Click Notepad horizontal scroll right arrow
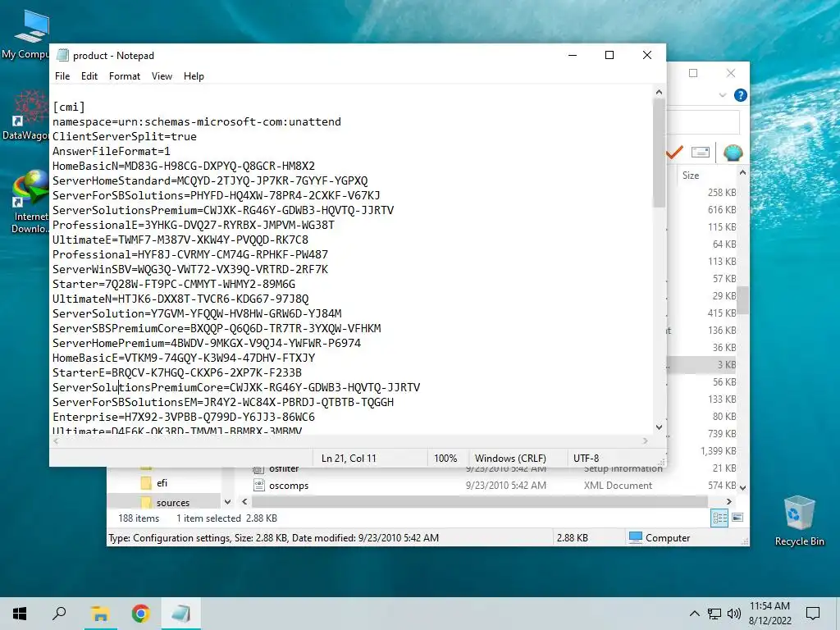 click(645, 441)
